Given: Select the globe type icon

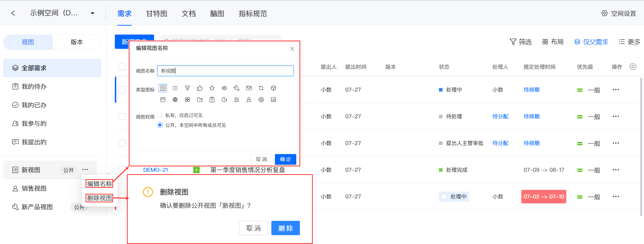Looking at the screenshot, I should 175,100.
